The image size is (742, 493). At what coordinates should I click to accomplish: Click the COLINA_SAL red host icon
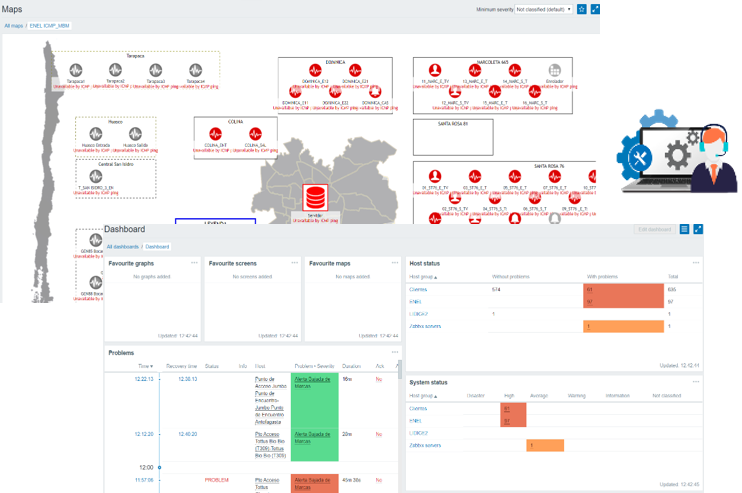click(x=256, y=134)
